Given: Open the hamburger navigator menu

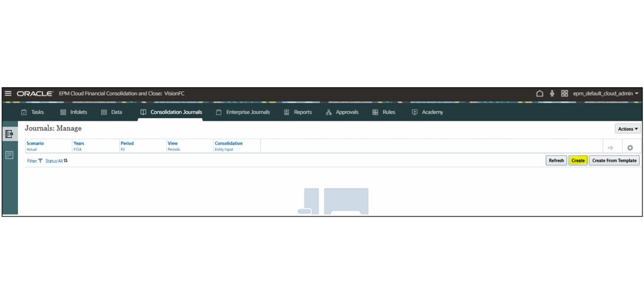Looking at the screenshot, I should pyautogui.click(x=8, y=94).
